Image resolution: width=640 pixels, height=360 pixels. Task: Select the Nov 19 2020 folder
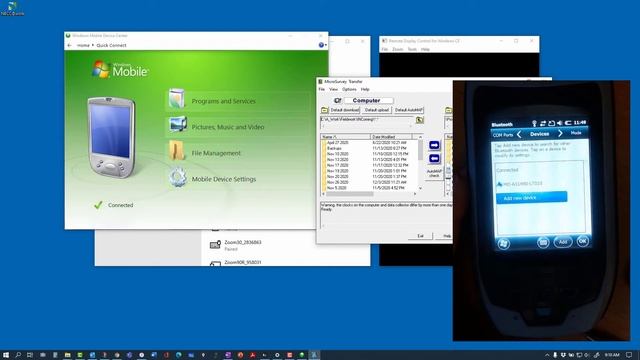pos(337,171)
